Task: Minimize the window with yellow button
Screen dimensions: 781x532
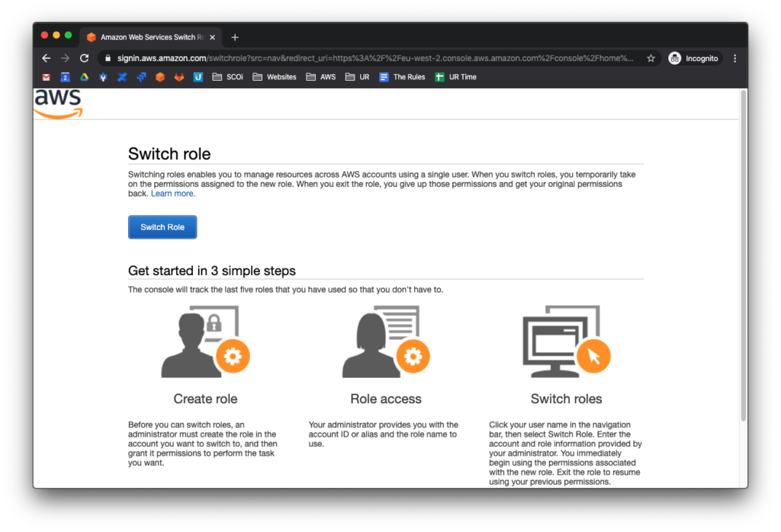Action: click(56, 35)
